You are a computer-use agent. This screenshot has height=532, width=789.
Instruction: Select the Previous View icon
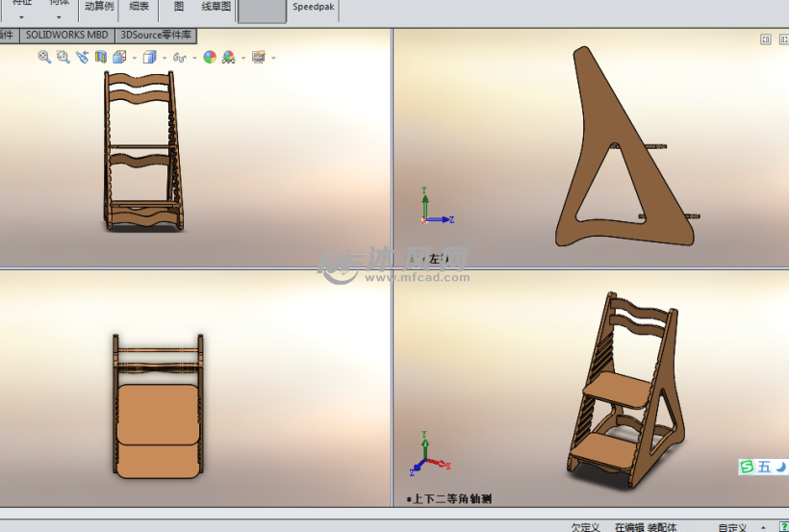(83, 57)
